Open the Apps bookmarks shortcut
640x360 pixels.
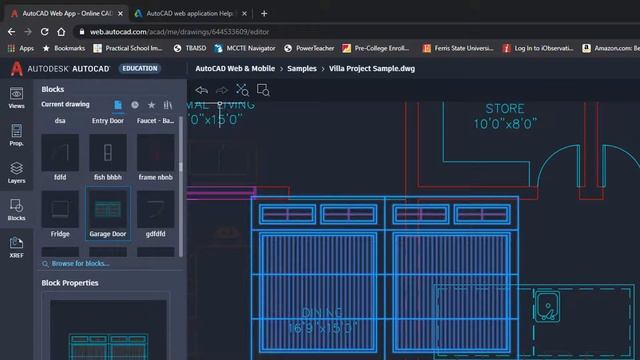(21, 48)
